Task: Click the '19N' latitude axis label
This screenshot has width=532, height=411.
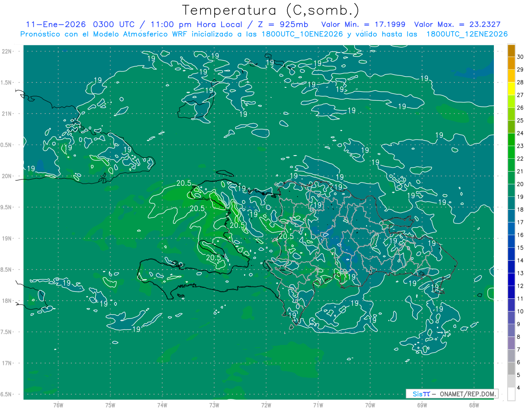Action: 7,238
